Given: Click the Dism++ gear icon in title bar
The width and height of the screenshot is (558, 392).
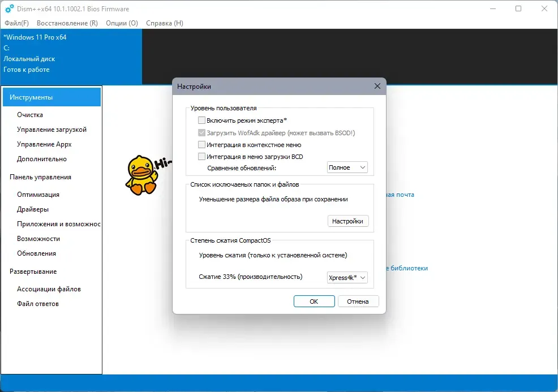Looking at the screenshot, I should coord(9,8).
